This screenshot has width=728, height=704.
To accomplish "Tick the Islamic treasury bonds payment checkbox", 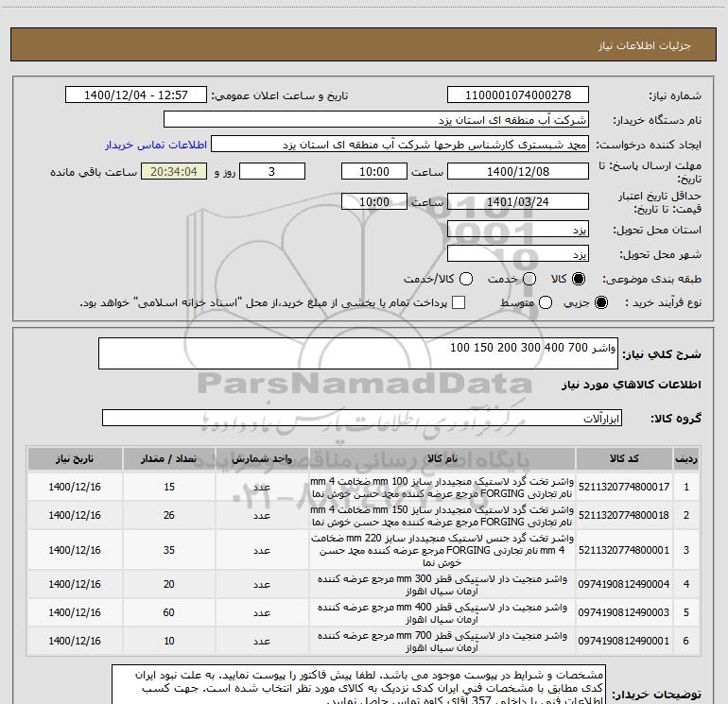I will point(459,302).
